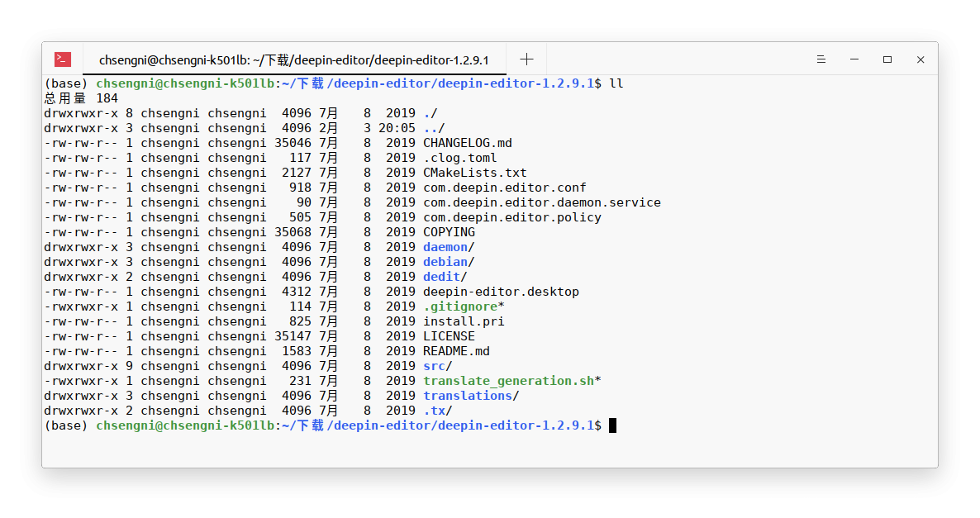This screenshot has height=518, width=980.
Task: Click the com.deepin.editor.daemon.service filename
Action: (x=542, y=202)
